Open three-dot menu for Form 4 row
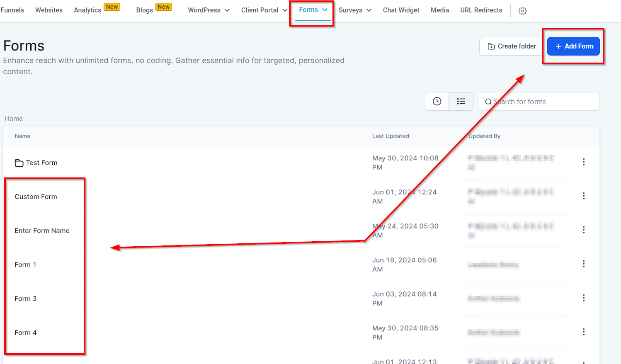The height and width of the screenshot is (364, 621). pos(584,332)
